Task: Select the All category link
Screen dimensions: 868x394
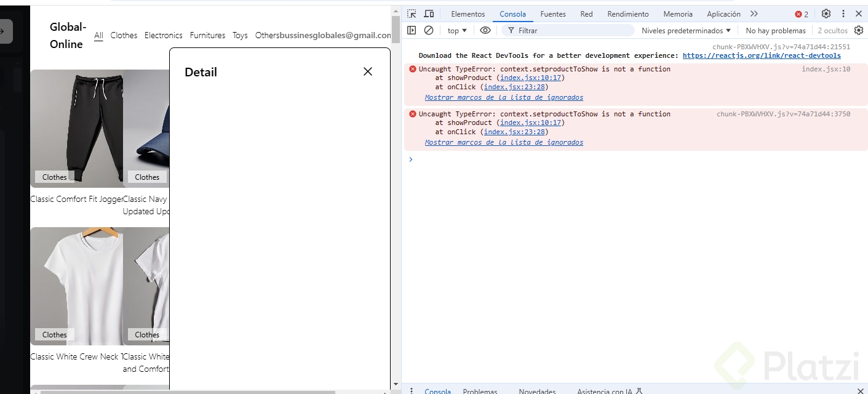Action: (98, 35)
